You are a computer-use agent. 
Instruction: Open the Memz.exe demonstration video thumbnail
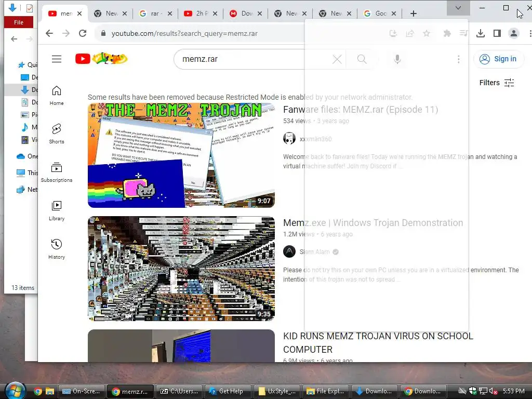[x=181, y=269]
